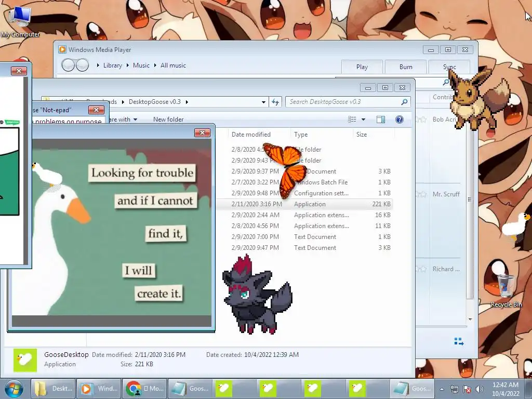The image size is (532, 399).
Task: Open the volume speaker tray icon
Action: (x=480, y=389)
